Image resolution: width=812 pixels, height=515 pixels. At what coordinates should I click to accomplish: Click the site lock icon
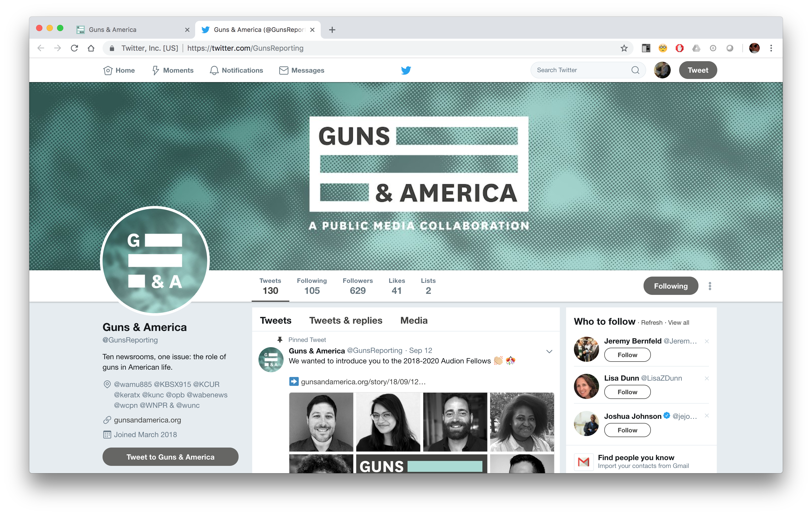pos(112,48)
